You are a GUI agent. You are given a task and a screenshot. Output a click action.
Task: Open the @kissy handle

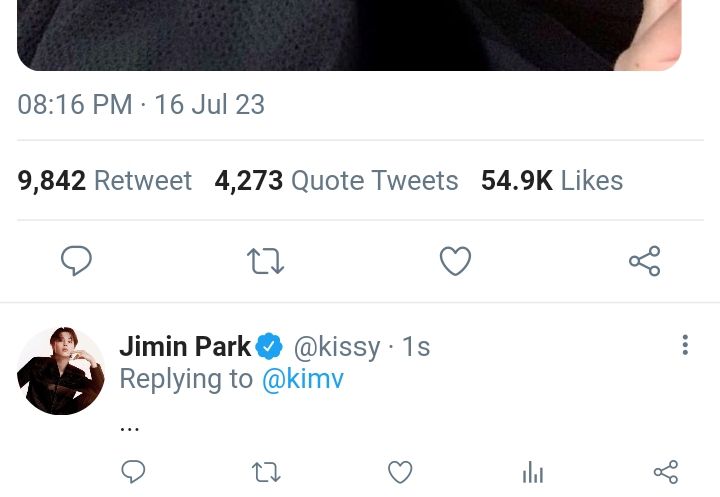click(x=336, y=347)
